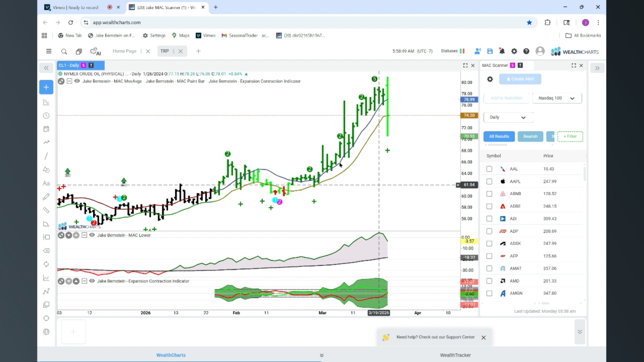Click the save disk icon in top bar
Image resolution: width=644 pixels, height=362 pixels.
490,51
